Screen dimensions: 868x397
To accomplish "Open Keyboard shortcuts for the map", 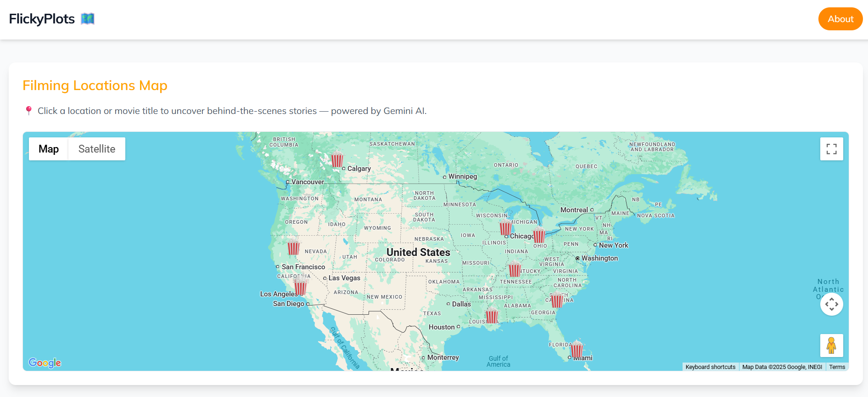I will click(710, 367).
